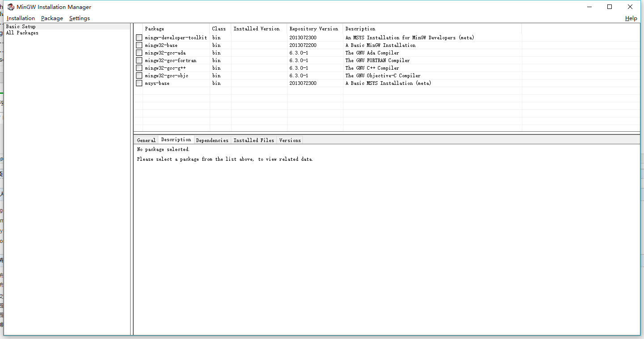644x339 pixels.
Task: Select the mingw32-gcc-objc package name
Action: coord(166,75)
